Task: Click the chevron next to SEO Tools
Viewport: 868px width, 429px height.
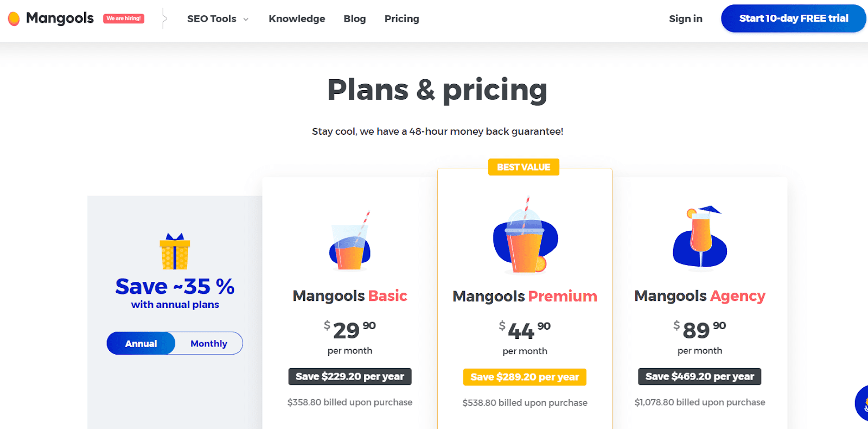Action: tap(246, 19)
